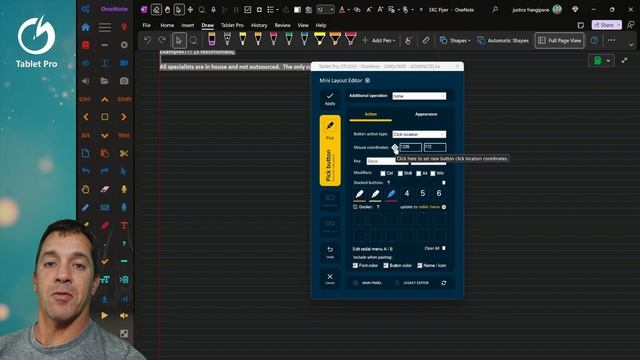
Task: Select the purple pen in Draw ribbon
Action: 212,39
